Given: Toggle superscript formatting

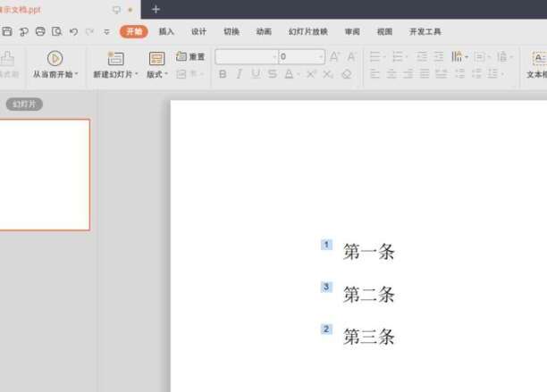Looking at the screenshot, I should coord(311,74).
